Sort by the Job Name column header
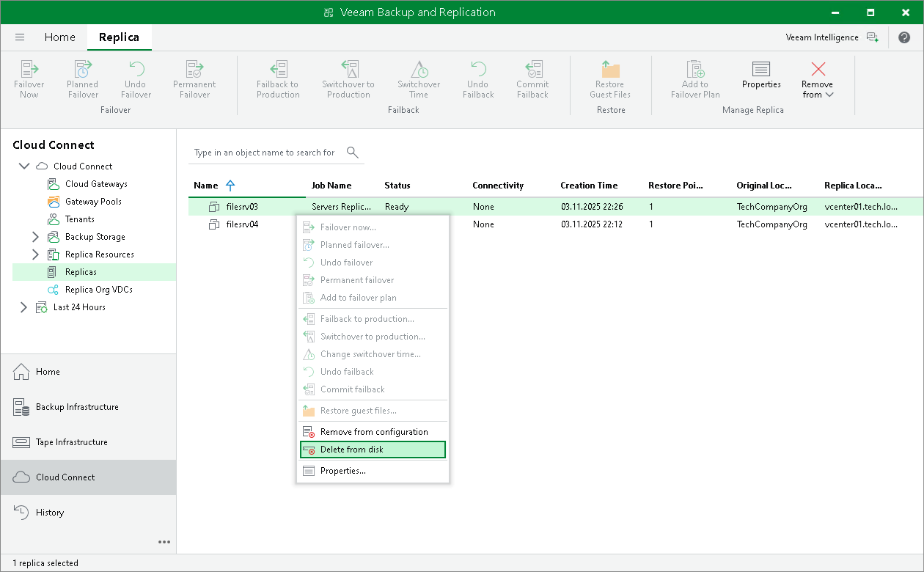 click(x=331, y=186)
